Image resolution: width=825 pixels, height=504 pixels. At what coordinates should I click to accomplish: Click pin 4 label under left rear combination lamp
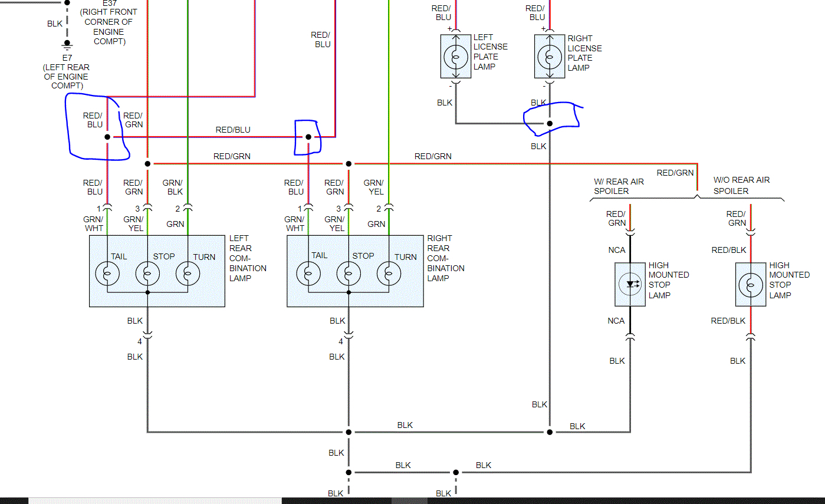140,341
